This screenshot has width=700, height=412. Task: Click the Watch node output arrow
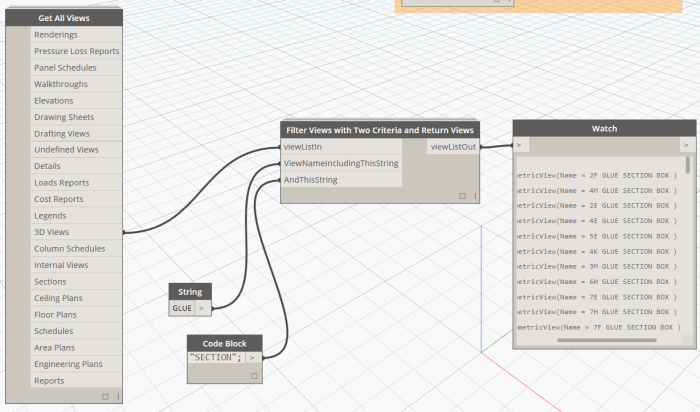686,145
